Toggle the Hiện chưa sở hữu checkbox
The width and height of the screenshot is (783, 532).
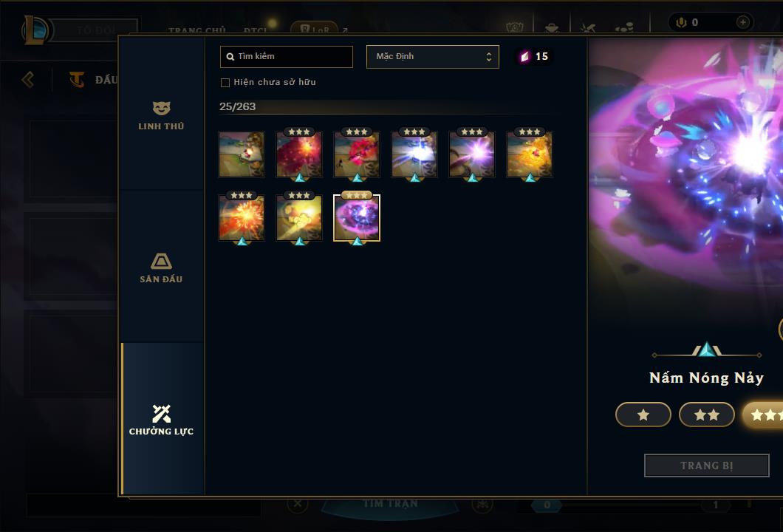pos(225,83)
